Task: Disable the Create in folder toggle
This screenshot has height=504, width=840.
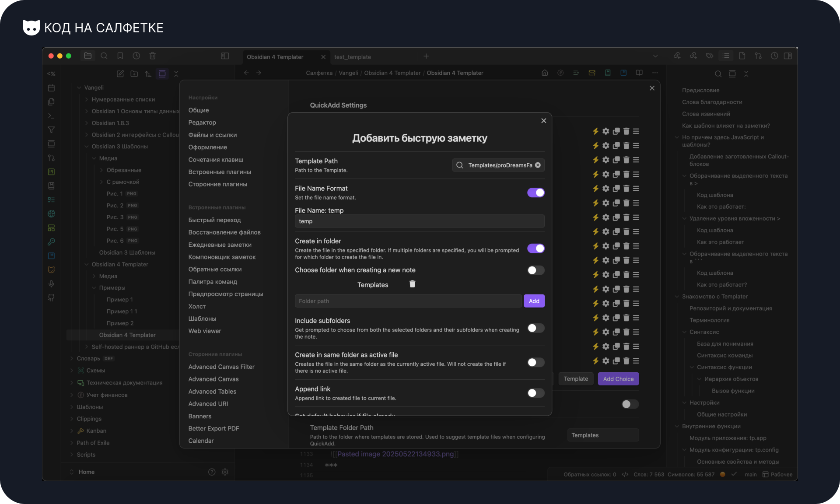Action: [x=536, y=248]
